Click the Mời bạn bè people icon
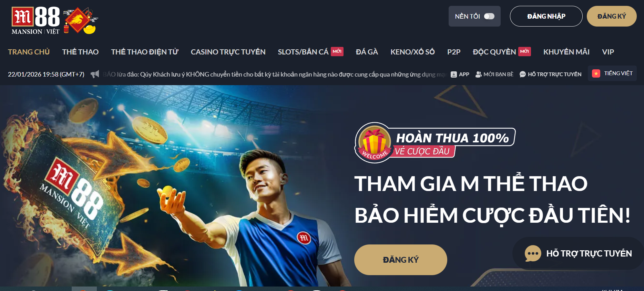 tap(478, 74)
